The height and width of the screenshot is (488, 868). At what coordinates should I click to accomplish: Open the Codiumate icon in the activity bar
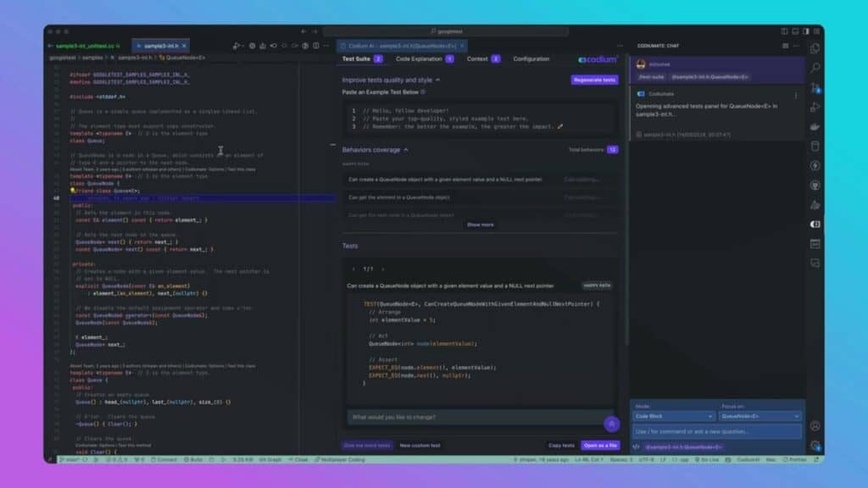pos(815,224)
